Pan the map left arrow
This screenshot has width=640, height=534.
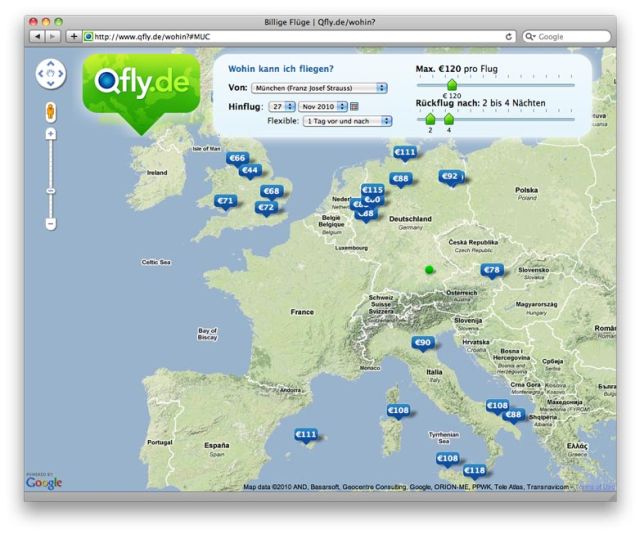(x=40, y=74)
